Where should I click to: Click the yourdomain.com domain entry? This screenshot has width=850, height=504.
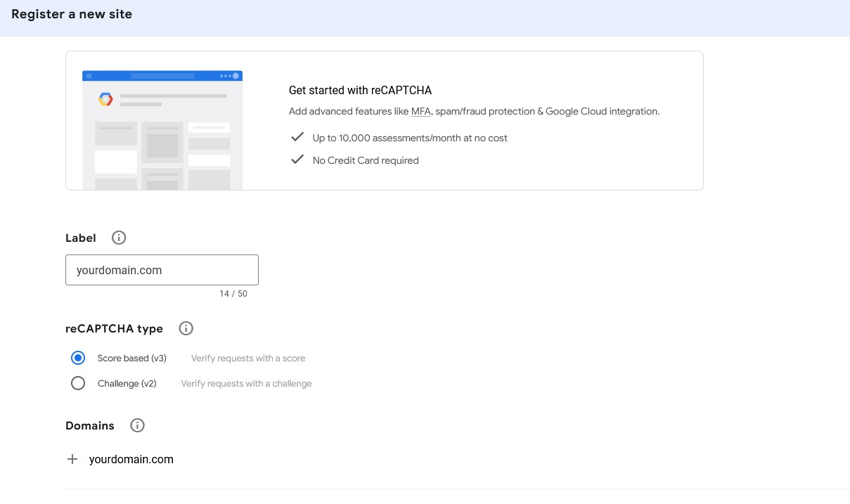(131, 459)
